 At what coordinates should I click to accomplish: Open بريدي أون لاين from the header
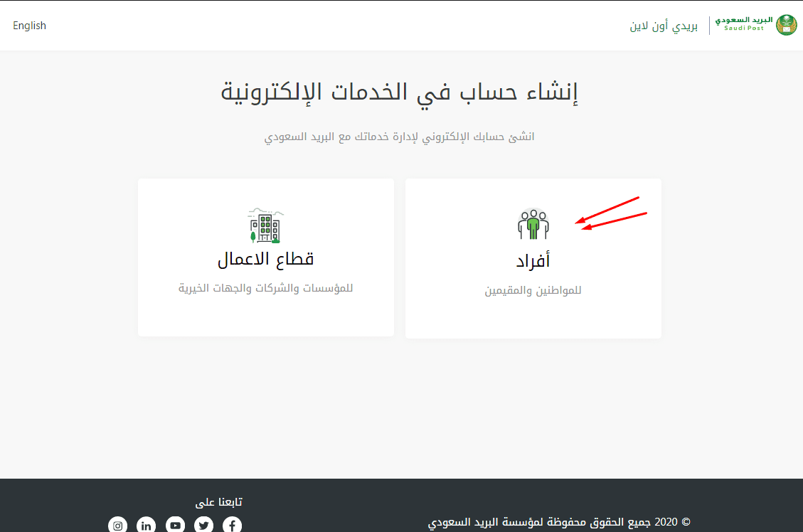pos(664,25)
